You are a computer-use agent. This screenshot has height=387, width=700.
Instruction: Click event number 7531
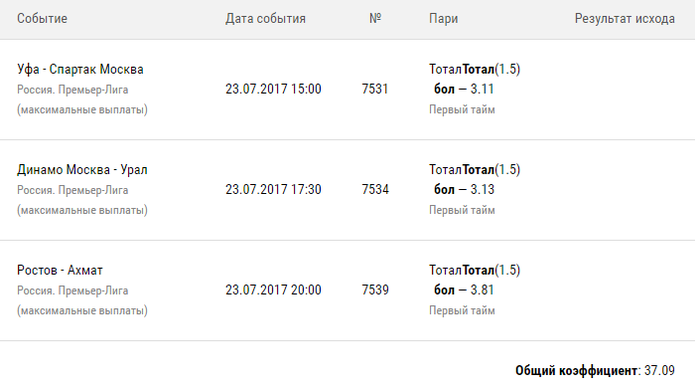pos(375,89)
